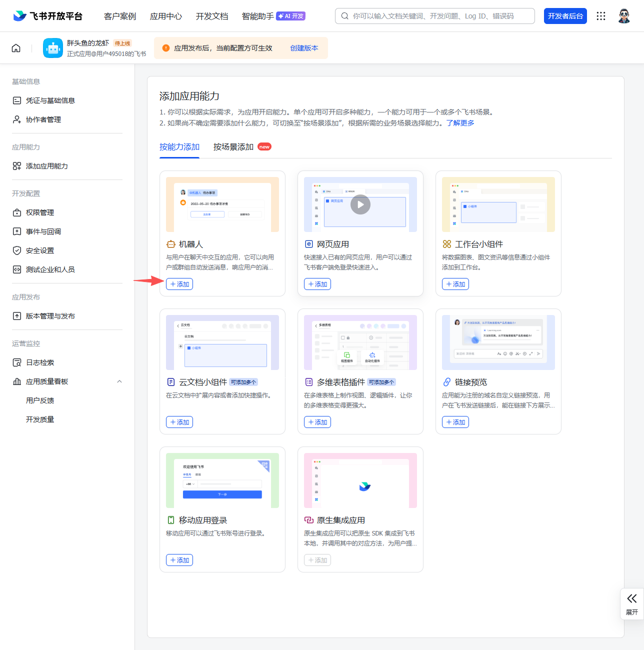The height and width of the screenshot is (650, 644).
Task: Add the 移动应用登录 capability
Action: tap(179, 560)
